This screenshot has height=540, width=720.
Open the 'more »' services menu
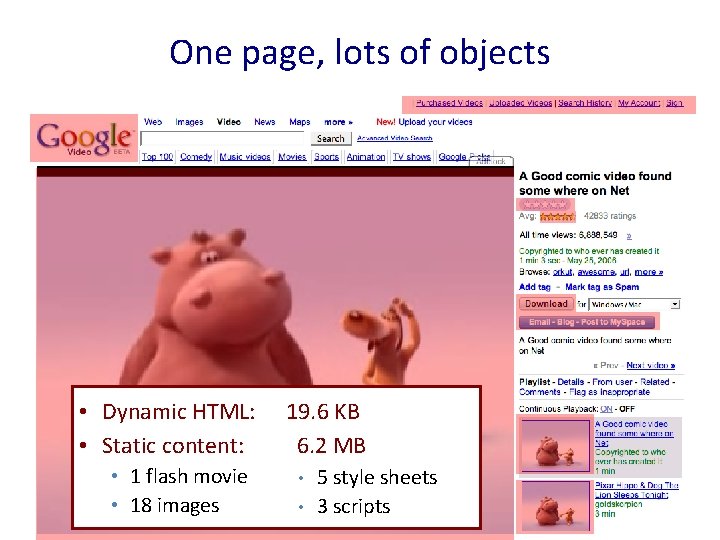pyautogui.click(x=338, y=122)
